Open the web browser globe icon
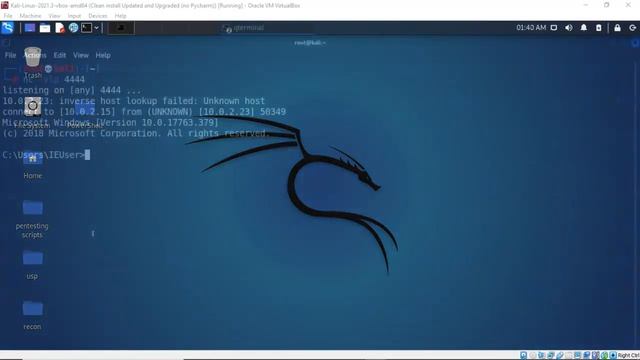640x360 pixels. pyautogui.click(x=73, y=28)
